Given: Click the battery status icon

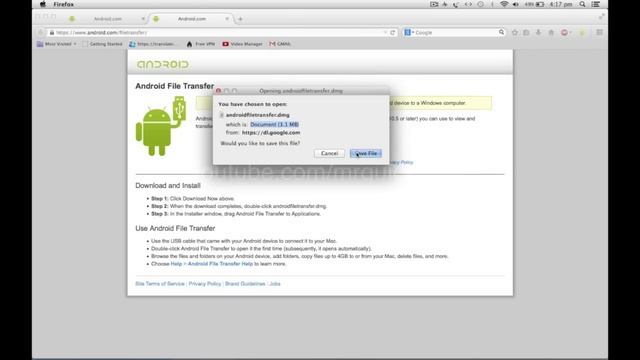Looking at the screenshot, I should [540, 4].
